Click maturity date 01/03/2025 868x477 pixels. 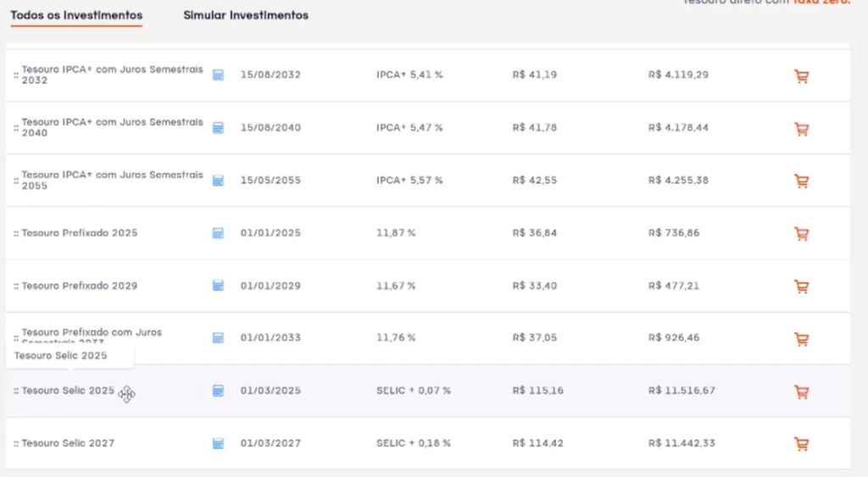[x=270, y=391]
